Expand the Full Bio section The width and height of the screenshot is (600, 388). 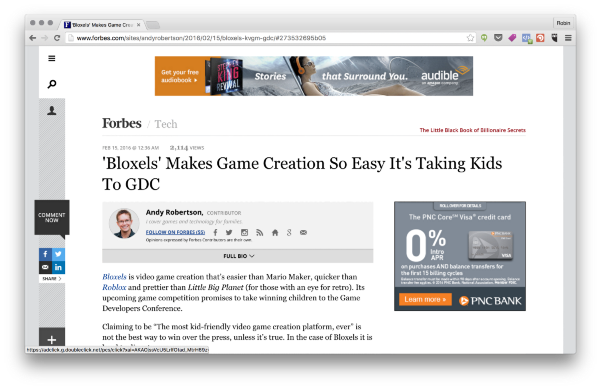[x=238, y=256]
